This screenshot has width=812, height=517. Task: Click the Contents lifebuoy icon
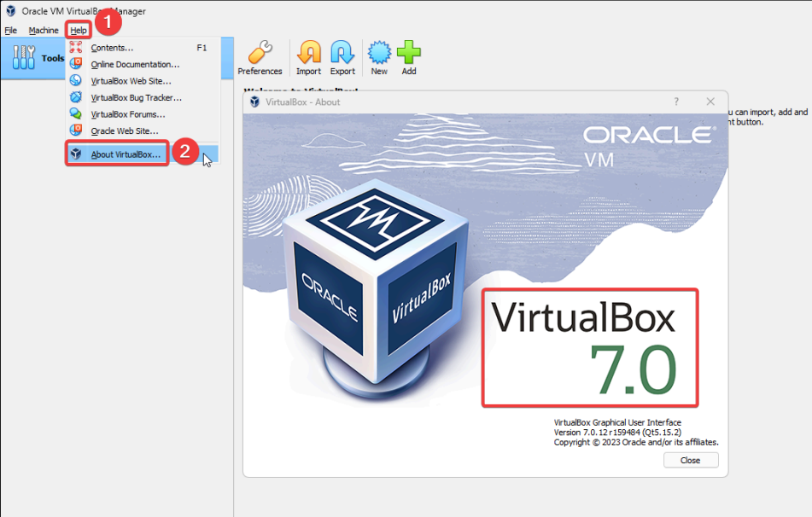pyautogui.click(x=76, y=47)
